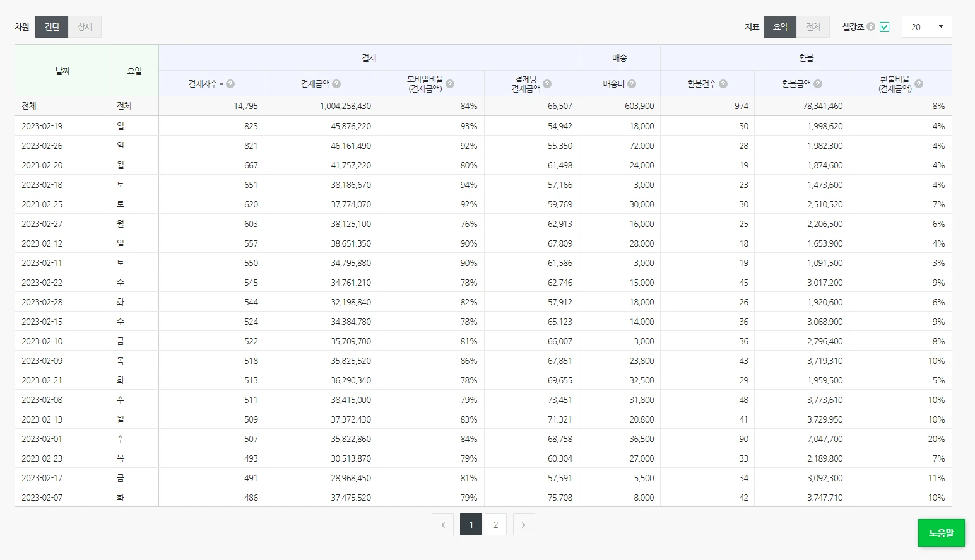Screen dimensions: 975x560
Task: Open the rows-per-page dropdown showing 20
Action: click(x=926, y=26)
